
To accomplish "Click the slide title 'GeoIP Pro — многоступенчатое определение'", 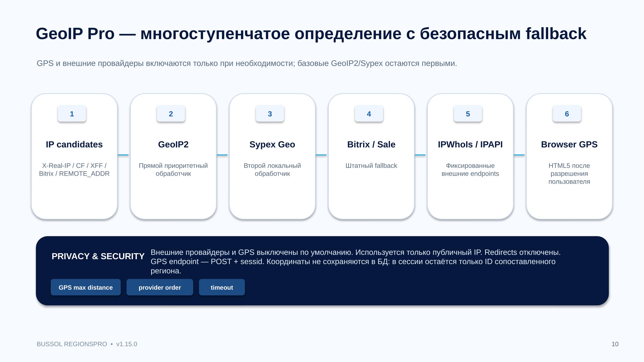I will coord(311,34).
